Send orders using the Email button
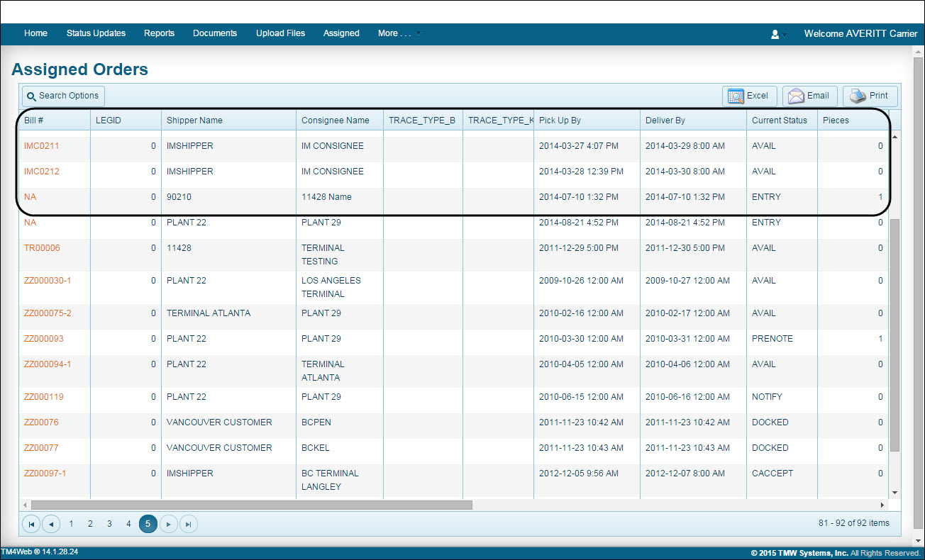Viewport: 925px width, 560px height. click(809, 96)
